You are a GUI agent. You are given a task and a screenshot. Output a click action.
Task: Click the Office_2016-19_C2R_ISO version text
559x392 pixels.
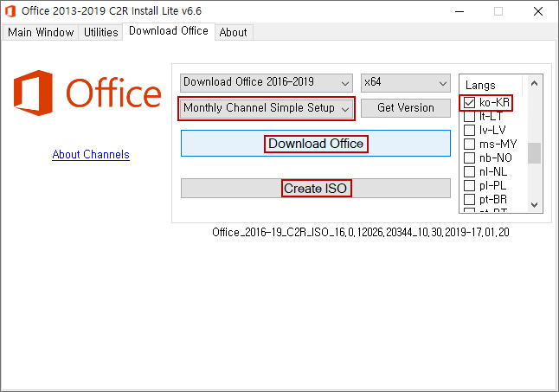[361, 233]
